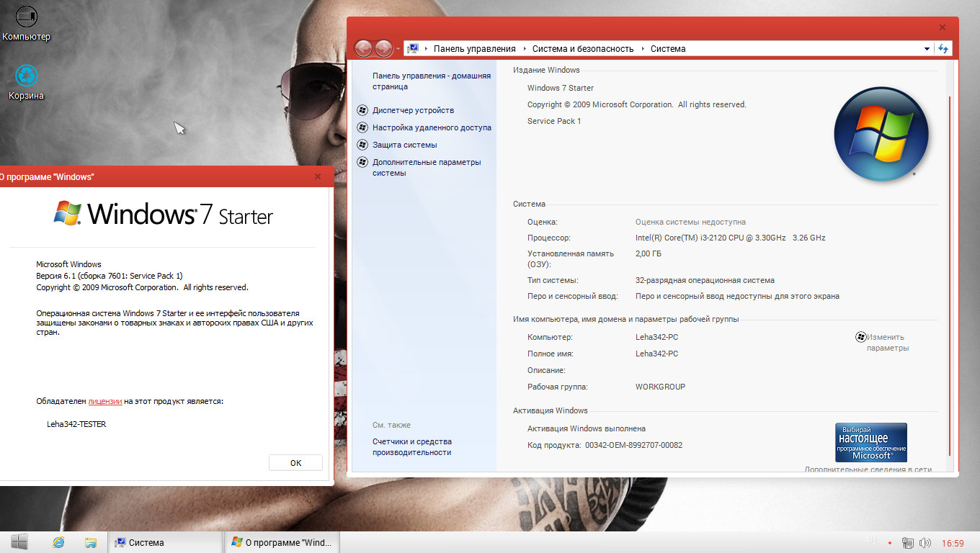
Task: Click the Back arrow in System window
Action: (364, 48)
